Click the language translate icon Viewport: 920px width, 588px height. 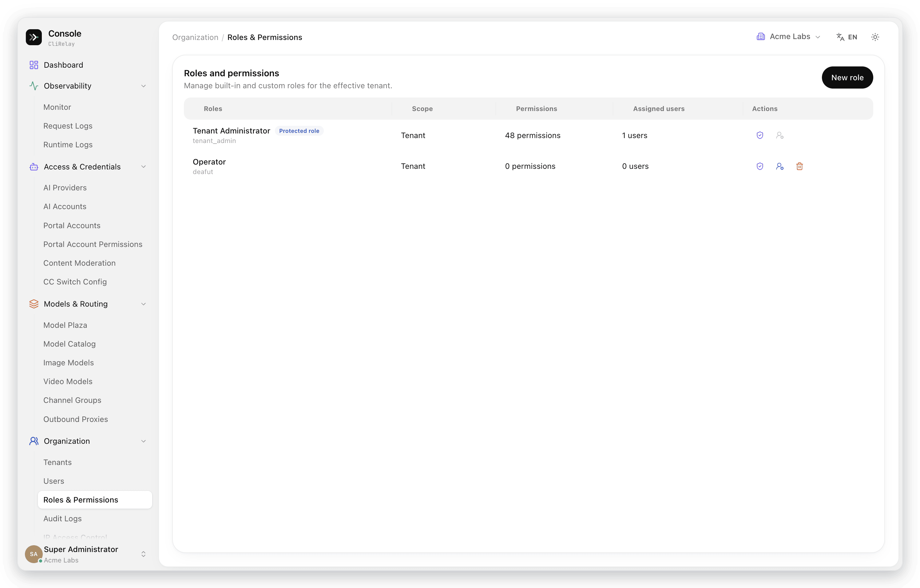pos(841,37)
